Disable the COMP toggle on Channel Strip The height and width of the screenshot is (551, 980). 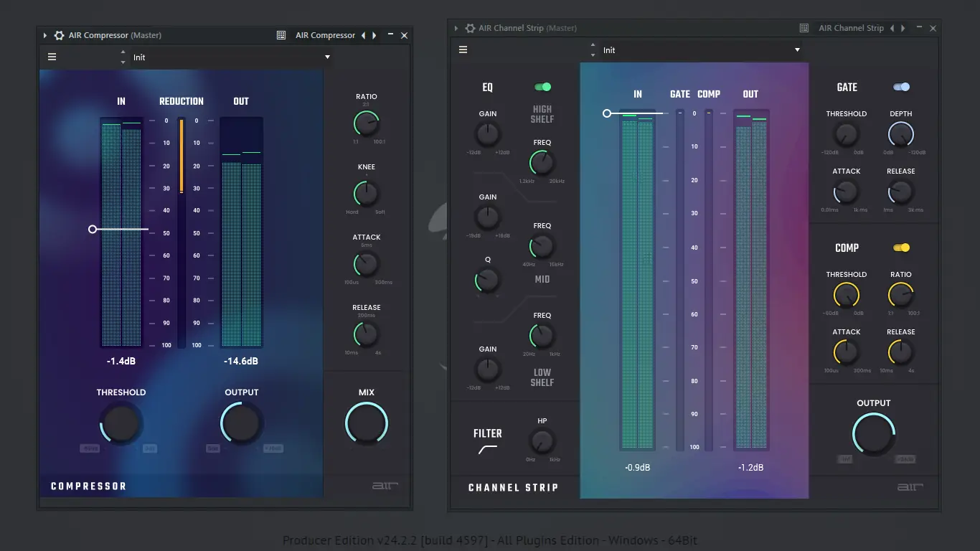[901, 247]
